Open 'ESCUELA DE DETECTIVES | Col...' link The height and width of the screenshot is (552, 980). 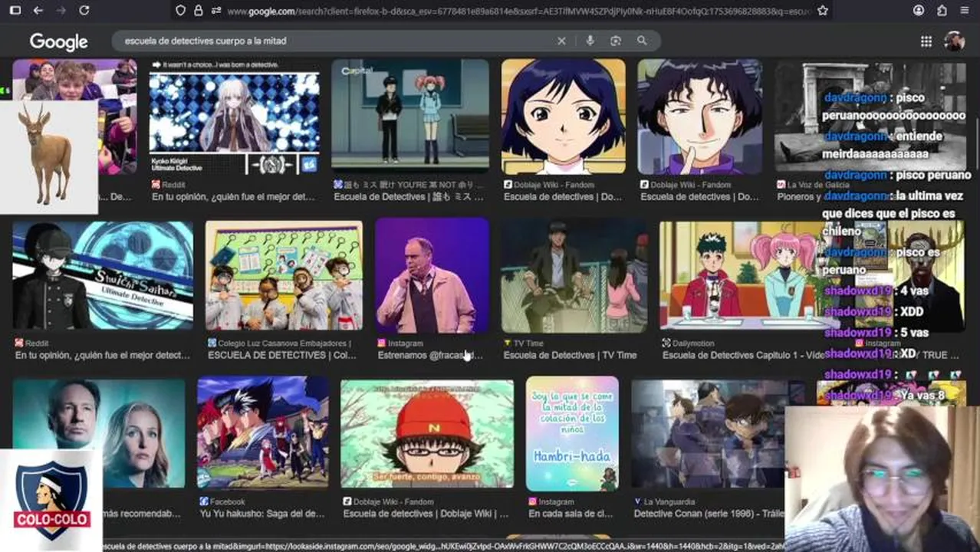[282, 355]
